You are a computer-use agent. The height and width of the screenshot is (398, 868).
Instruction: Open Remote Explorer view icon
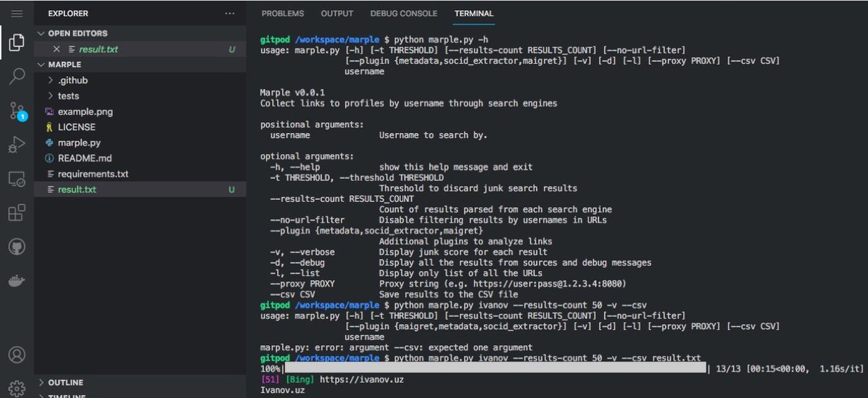pos(17,179)
